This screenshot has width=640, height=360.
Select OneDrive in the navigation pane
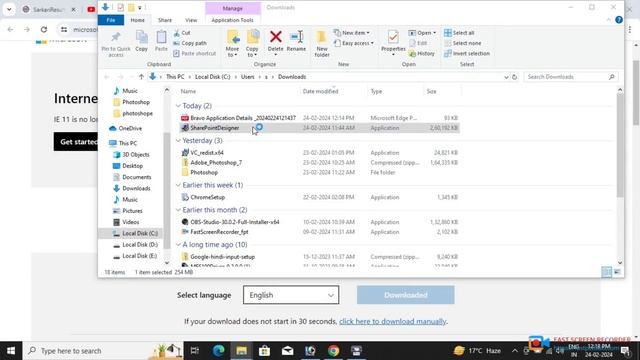pyautogui.click(x=130, y=128)
